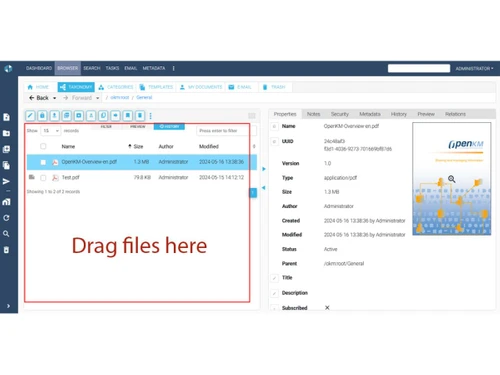Sort the table by the Size column
This screenshot has height=375, width=500.
point(138,147)
